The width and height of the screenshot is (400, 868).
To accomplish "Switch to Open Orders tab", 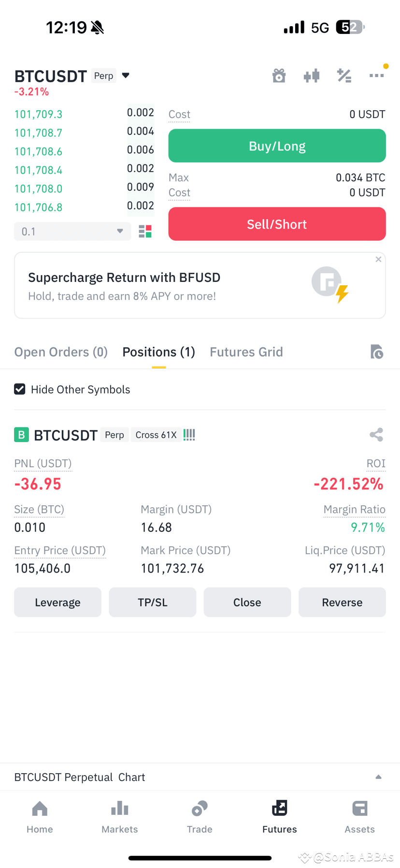I will point(61,352).
